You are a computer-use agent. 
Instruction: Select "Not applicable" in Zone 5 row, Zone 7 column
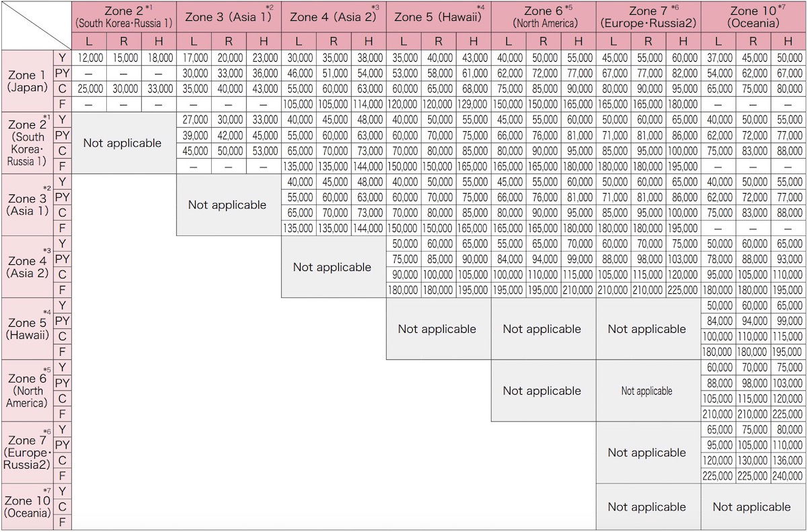(x=647, y=329)
